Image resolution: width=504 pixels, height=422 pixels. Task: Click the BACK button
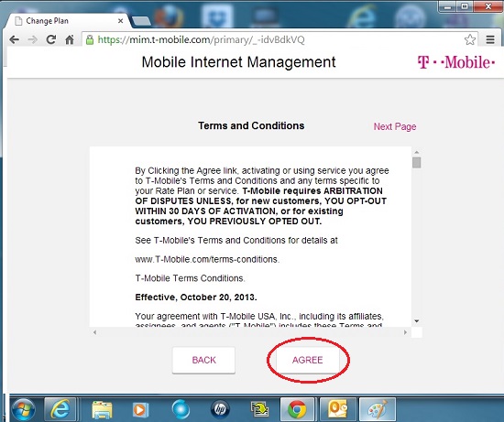pyautogui.click(x=203, y=360)
